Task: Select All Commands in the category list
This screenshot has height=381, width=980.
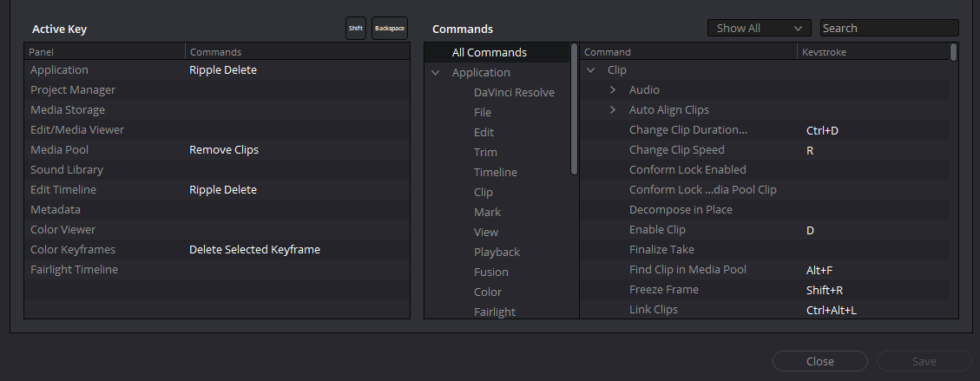Action: point(490,52)
